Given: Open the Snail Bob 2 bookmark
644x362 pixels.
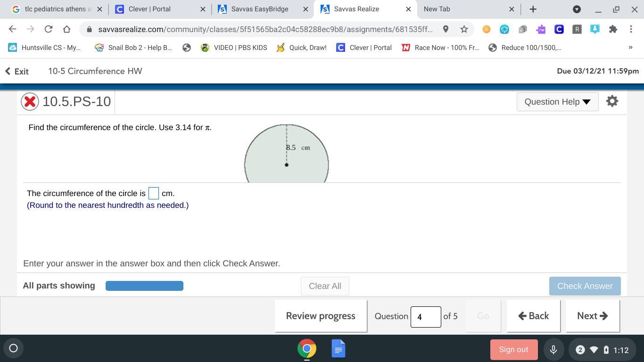Looking at the screenshot, I should pyautogui.click(x=133, y=48).
